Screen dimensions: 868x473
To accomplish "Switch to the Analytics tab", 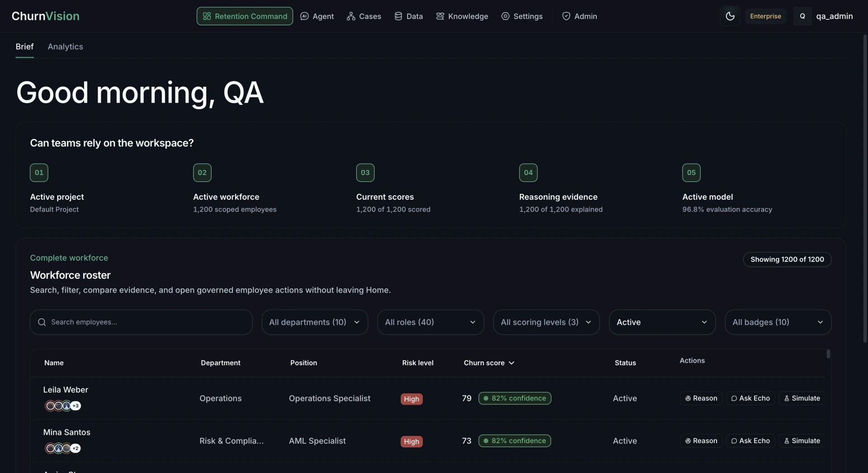I will pyautogui.click(x=66, y=47).
